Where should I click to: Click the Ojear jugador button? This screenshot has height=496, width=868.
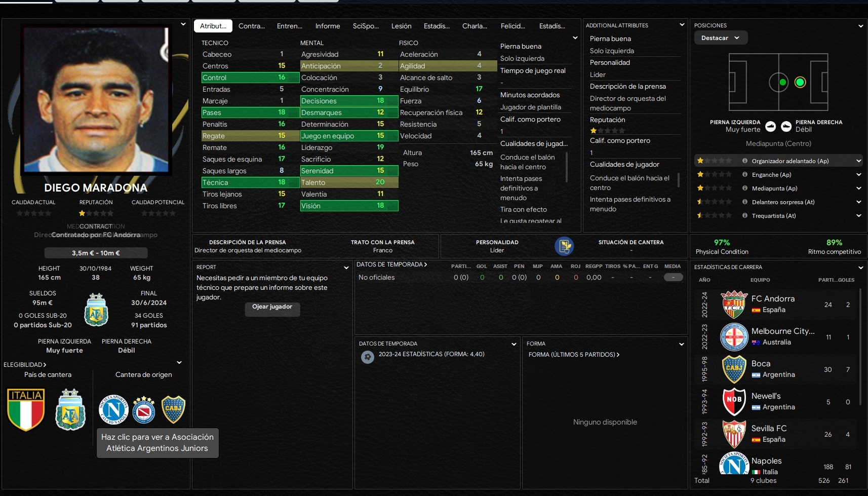click(272, 309)
